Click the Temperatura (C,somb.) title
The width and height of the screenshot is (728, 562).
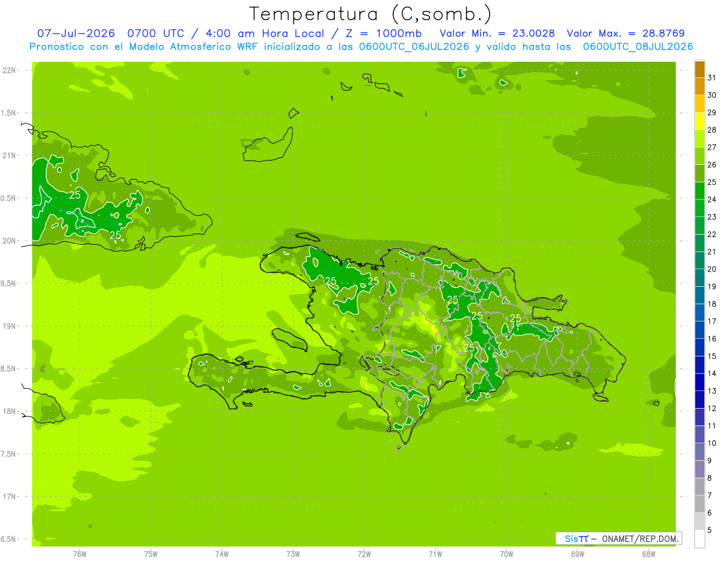(x=370, y=14)
